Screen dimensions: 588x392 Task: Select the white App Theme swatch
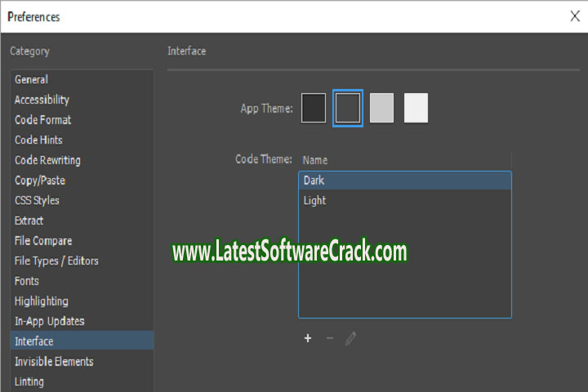click(416, 108)
